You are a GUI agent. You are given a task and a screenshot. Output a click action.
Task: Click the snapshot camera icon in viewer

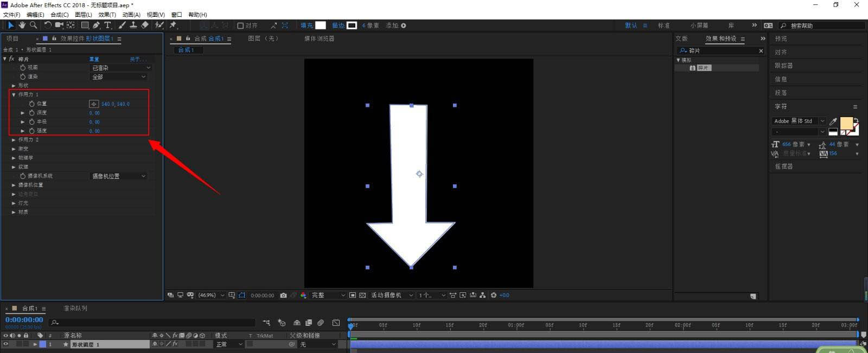point(283,296)
